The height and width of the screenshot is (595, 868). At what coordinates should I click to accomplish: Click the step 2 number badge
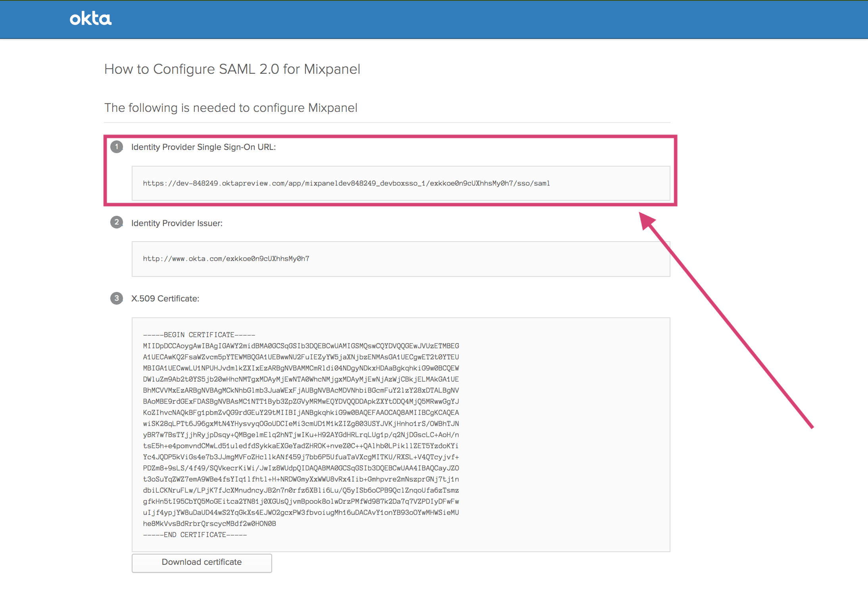(x=117, y=223)
